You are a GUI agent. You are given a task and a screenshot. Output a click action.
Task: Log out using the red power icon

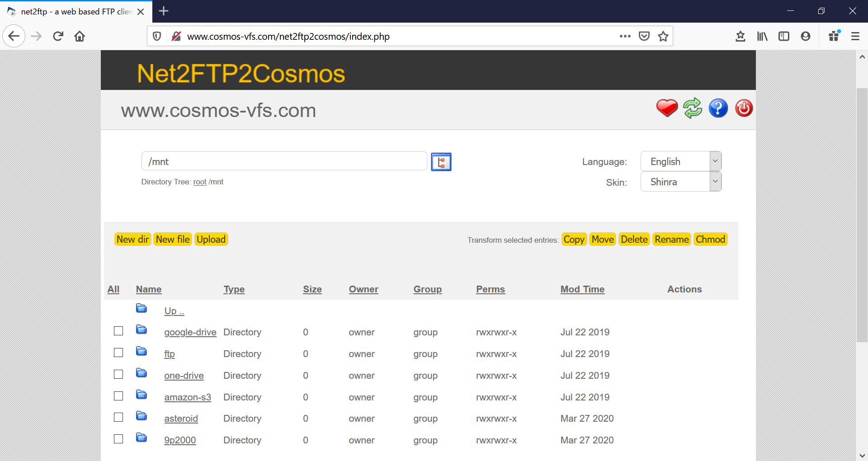coord(744,108)
